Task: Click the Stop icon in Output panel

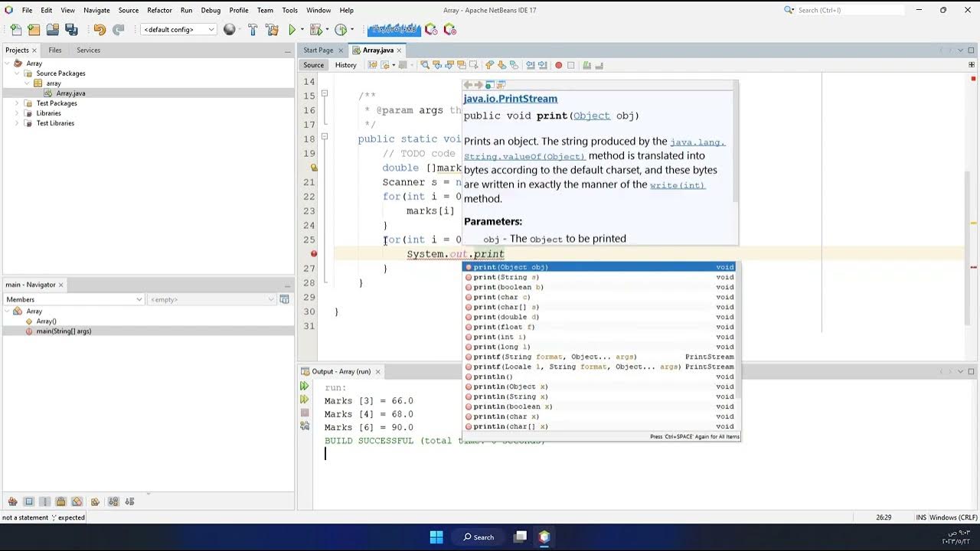Action: coord(305,412)
